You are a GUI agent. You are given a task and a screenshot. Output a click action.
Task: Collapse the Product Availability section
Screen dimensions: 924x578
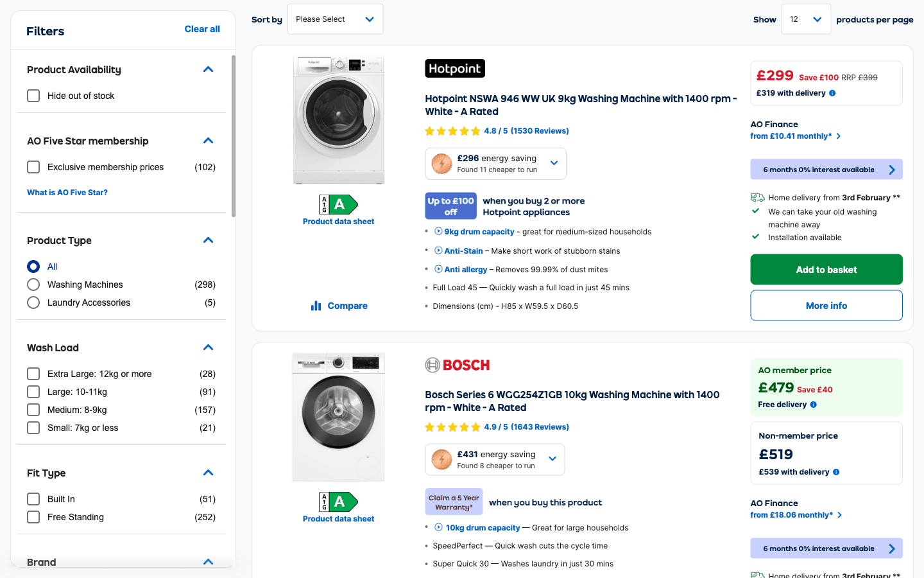208,69
